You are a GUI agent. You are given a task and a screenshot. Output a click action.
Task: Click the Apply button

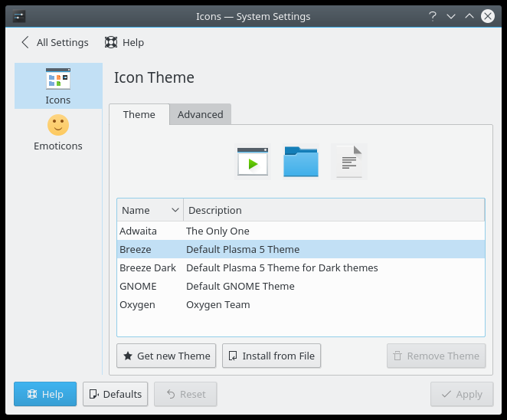pyautogui.click(x=462, y=394)
